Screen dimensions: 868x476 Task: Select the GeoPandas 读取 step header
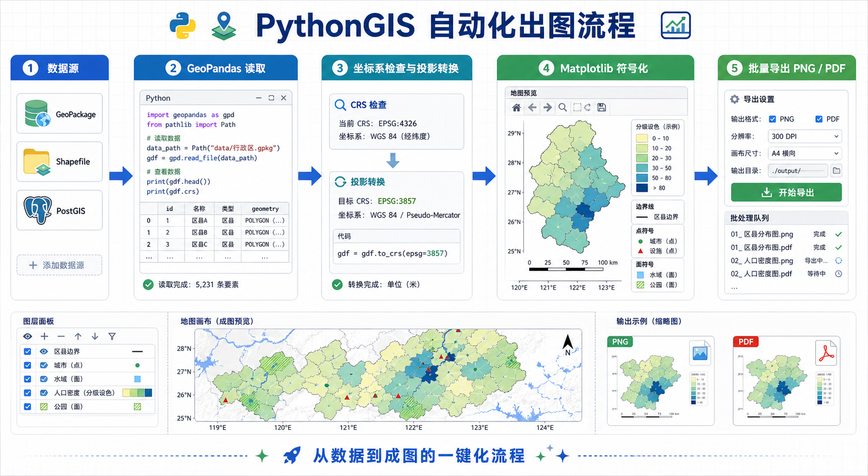(x=216, y=68)
